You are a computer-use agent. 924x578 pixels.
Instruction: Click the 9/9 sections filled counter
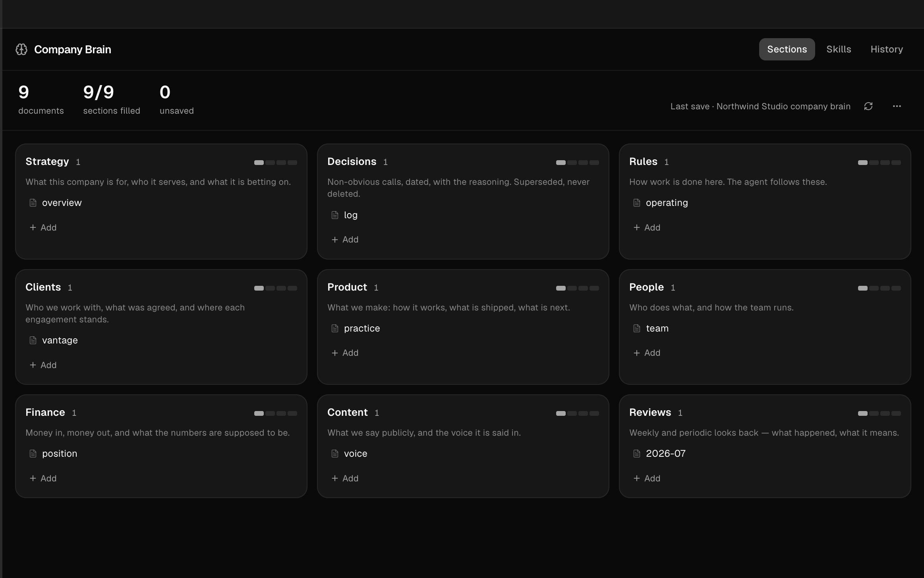pyautogui.click(x=111, y=99)
